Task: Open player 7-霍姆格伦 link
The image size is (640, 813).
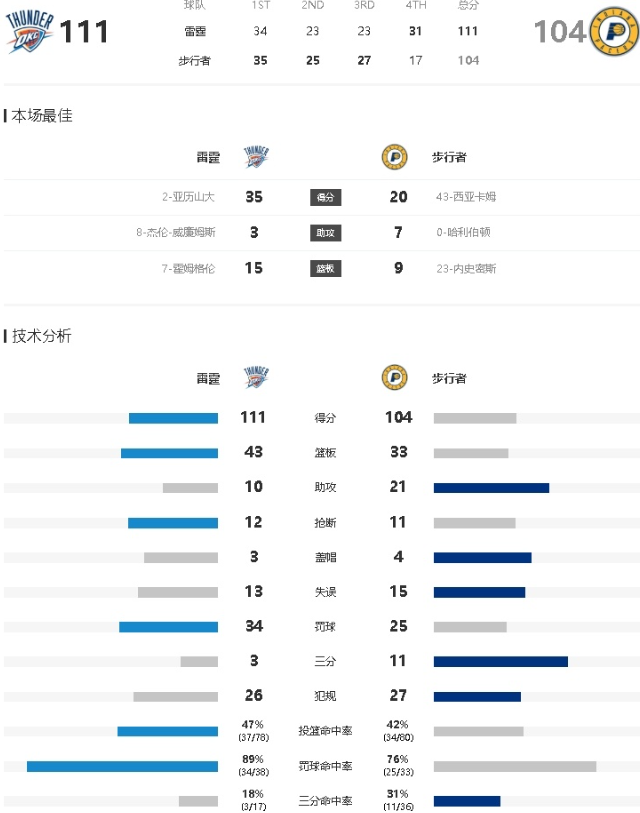Action: coord(188,269)
